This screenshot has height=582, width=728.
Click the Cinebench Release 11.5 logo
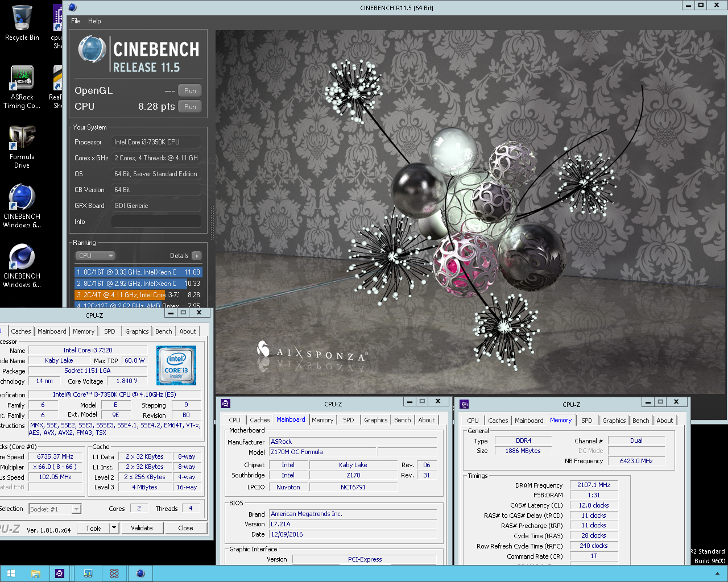pos(138,55)
